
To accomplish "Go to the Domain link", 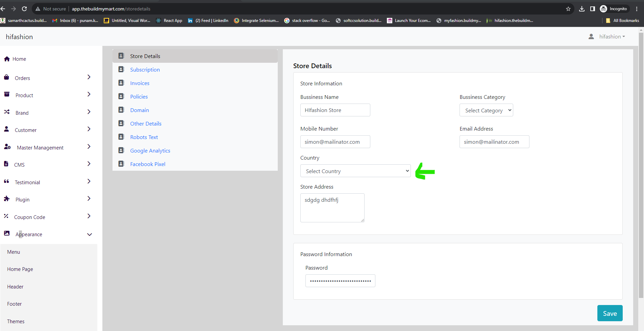I will pos(140,110).
